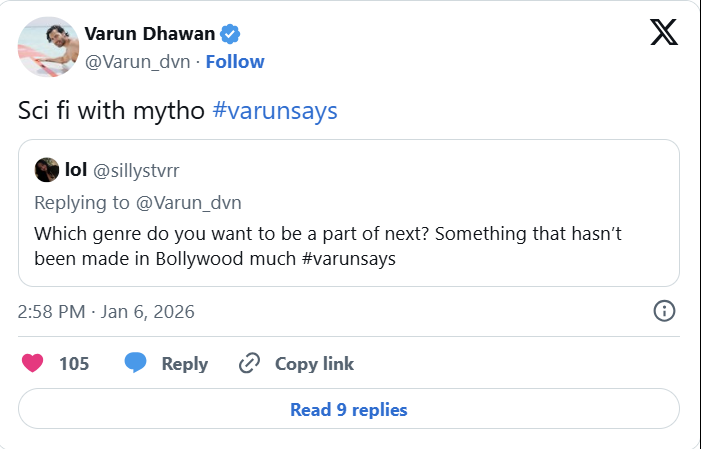Click the blue verified badge

[231, 35]
